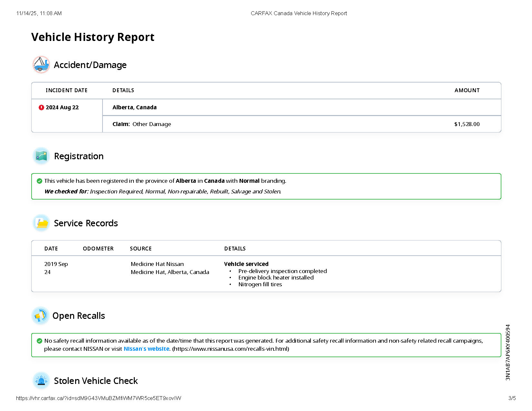Click the $1,528.00 claim amount

click(x=467, y=124)
